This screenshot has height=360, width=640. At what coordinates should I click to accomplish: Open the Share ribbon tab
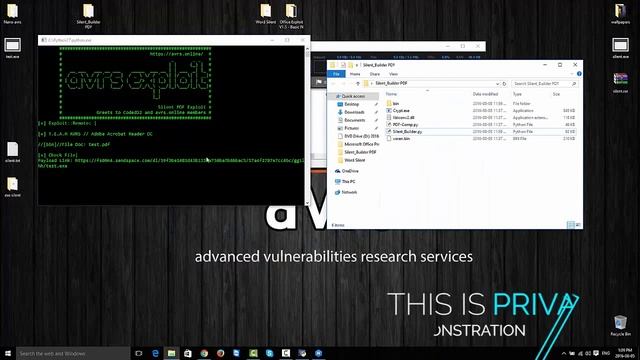click(375, 74)
